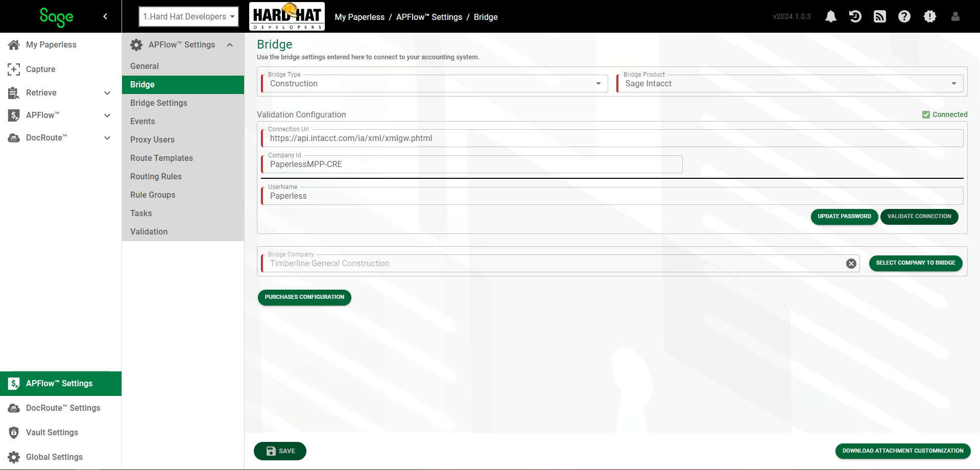Open Global Settings in sidebar
980x470 pixels.
click(x=61, y=457)
